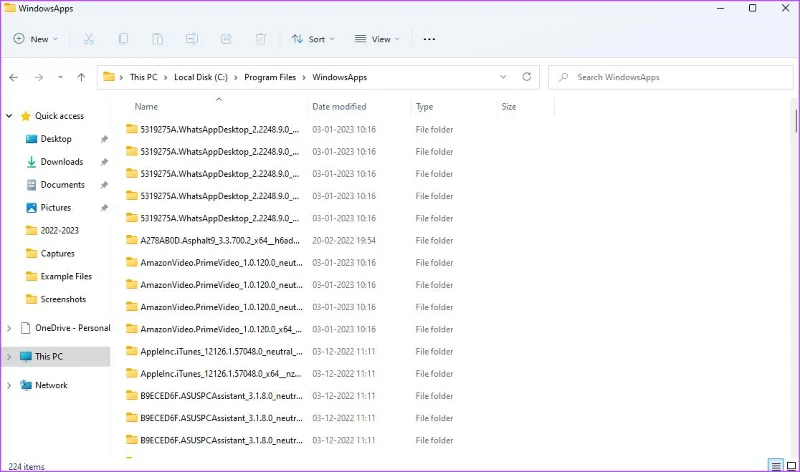This screenshot has width=800, height=472.
Task: Maximize the WindowsApps window
Action: tap(753, 8)
